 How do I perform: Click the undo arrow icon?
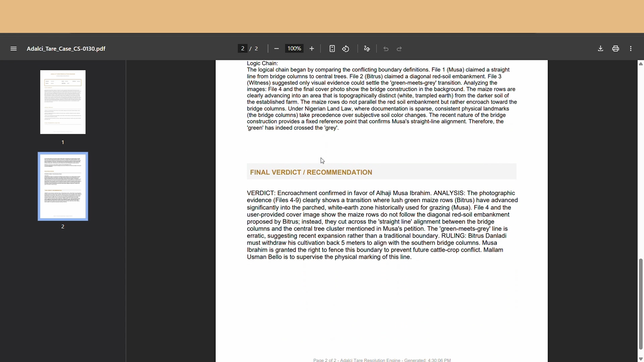point(386,49)
